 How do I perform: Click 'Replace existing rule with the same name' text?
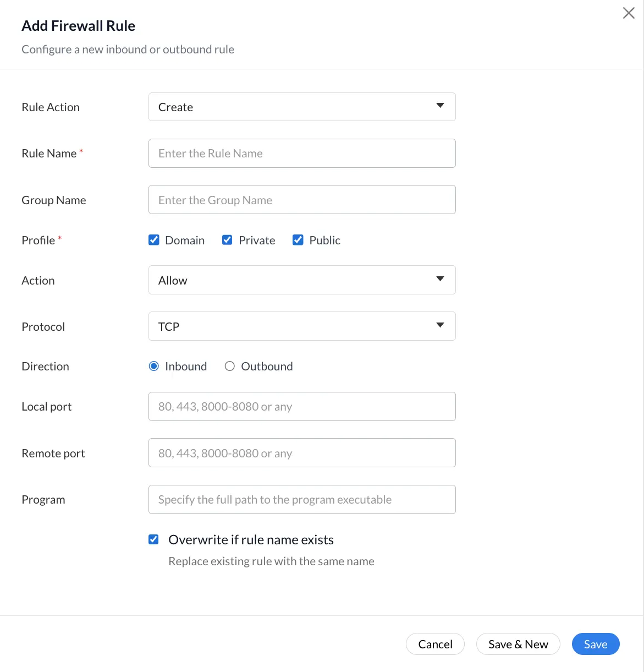[x=271, y=561]
